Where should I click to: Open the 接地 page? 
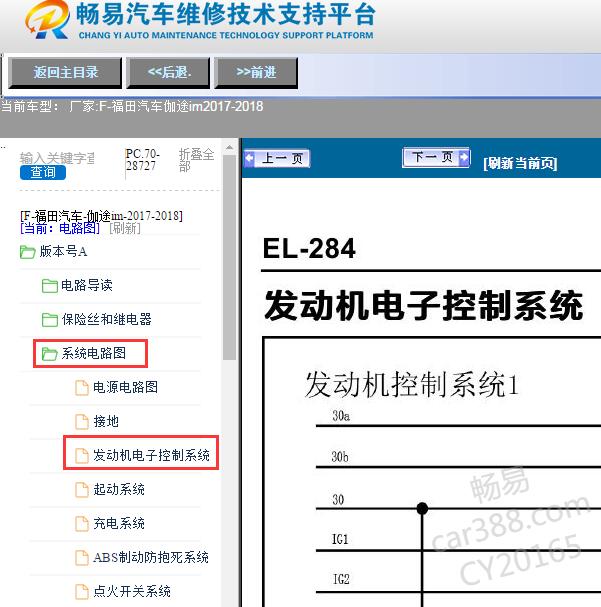106,421
